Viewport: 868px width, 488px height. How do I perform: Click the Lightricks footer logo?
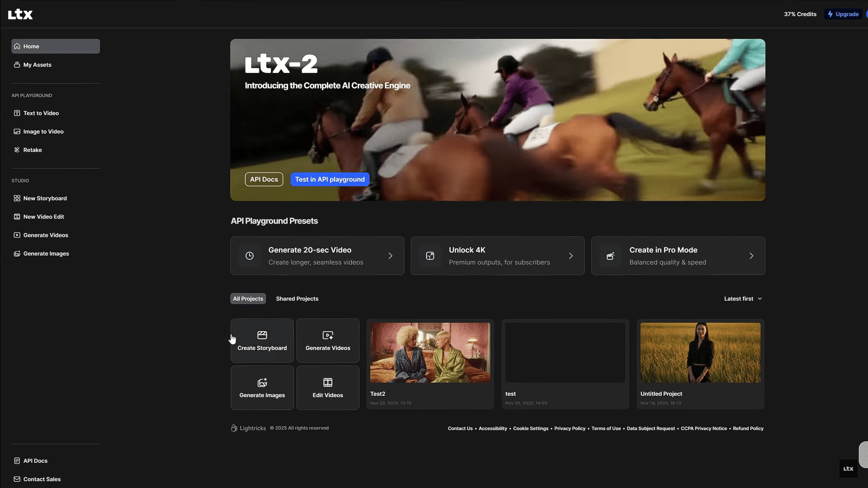(248, 428)
